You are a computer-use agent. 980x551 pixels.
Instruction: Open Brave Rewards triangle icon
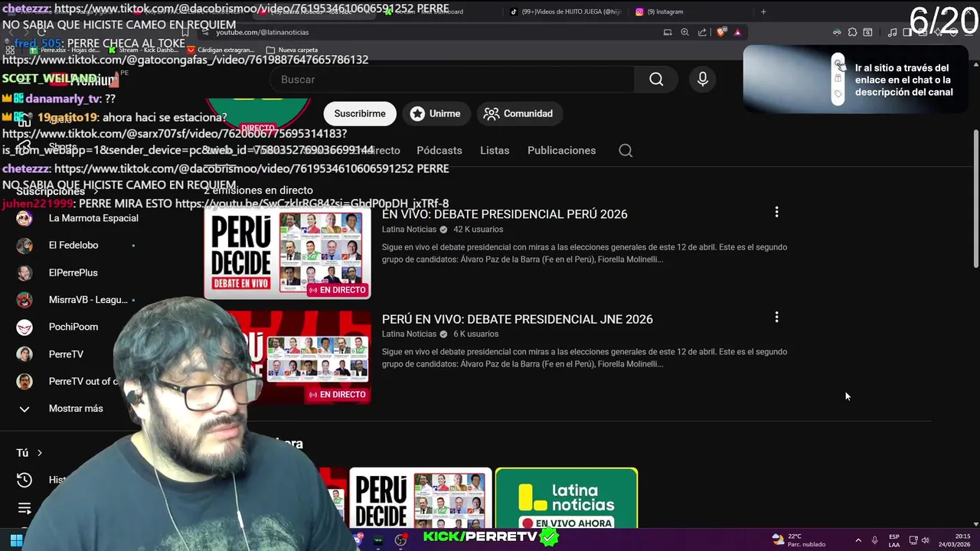point(737,32)
